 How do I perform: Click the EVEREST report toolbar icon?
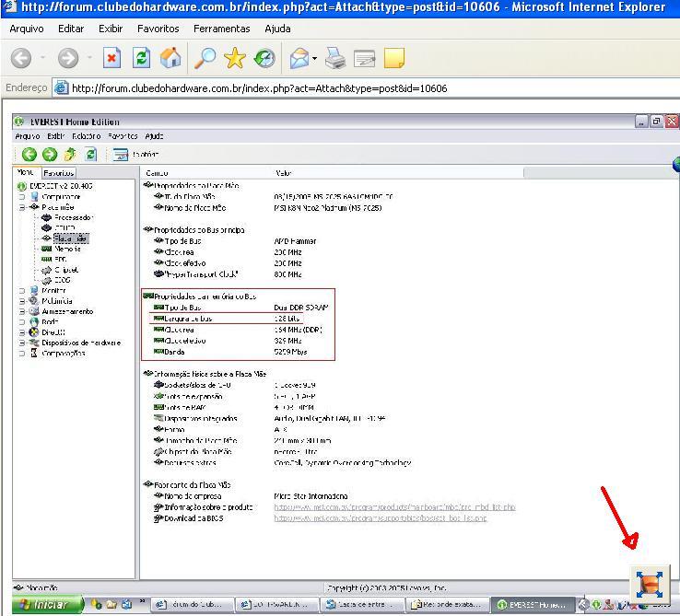(121, 155)
